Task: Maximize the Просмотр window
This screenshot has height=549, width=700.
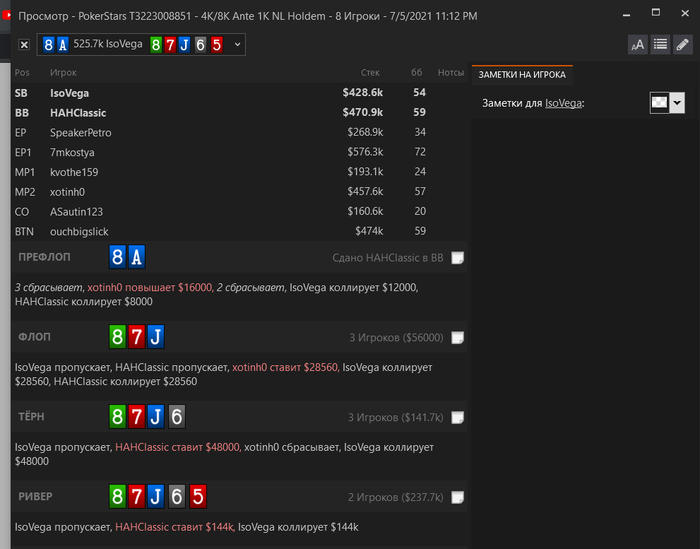Action: pos(655,12)
